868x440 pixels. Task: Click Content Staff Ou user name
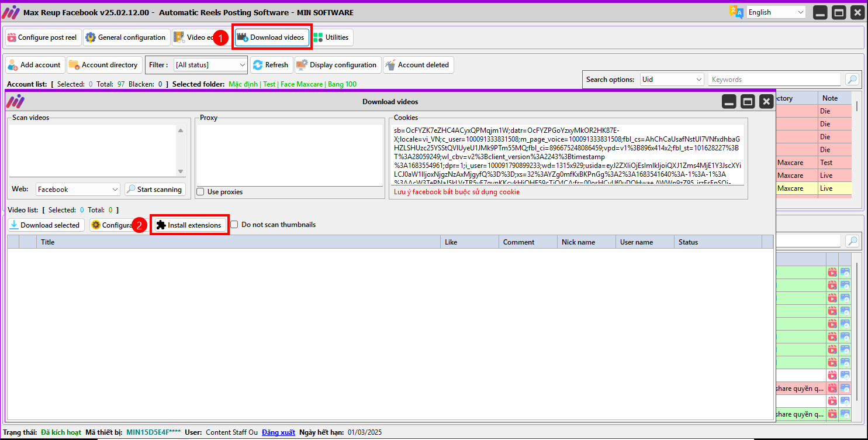pos(231,432)
